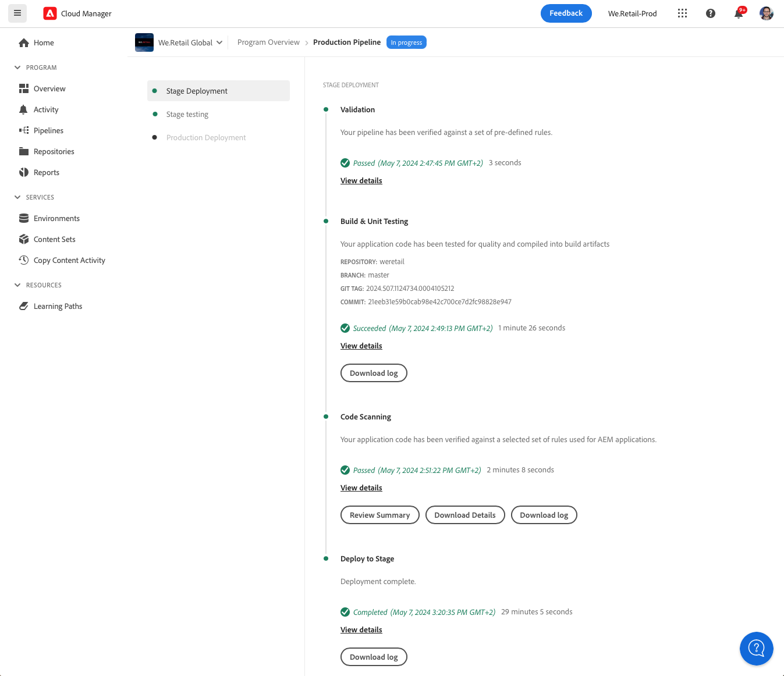784x676 pixels.
Task: Click the Download Details button
Action: [465, 515]
